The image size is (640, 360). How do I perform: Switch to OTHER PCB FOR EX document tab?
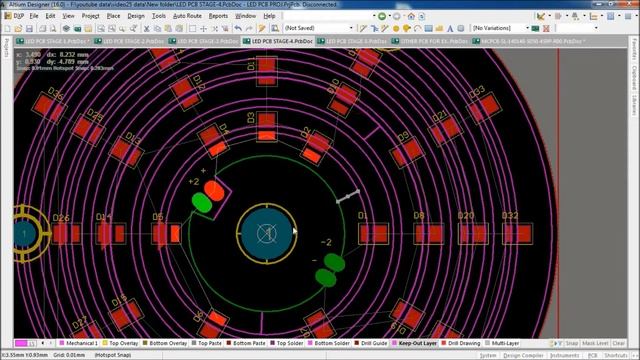[x=430, y=41]
